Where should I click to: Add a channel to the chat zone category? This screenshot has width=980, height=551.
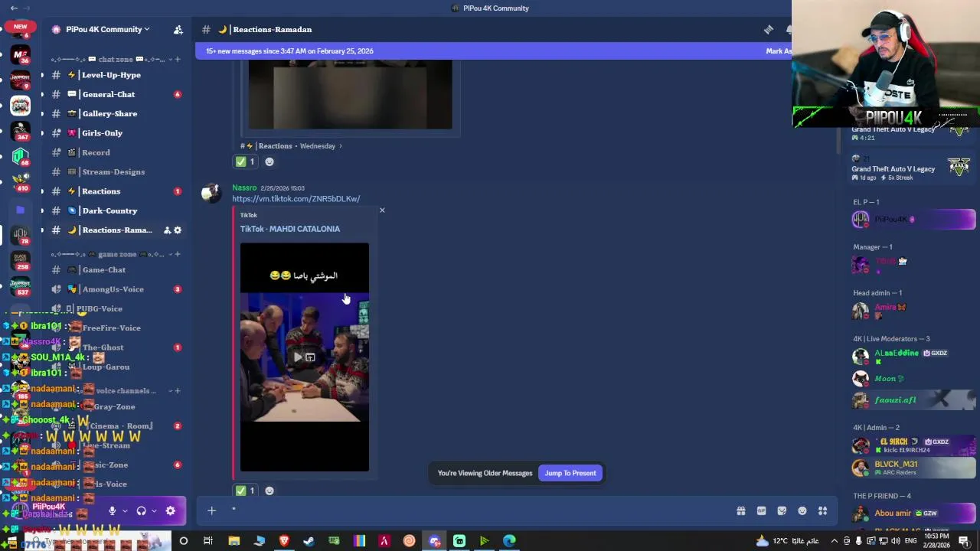[178, 59]
